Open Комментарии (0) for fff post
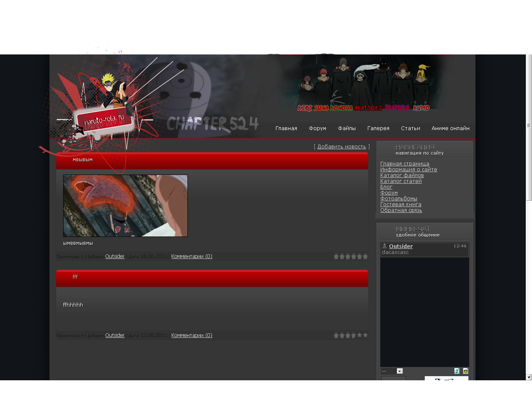Image resolution: width=532 pixels, height=399 pixels. (x=192, y=335)
